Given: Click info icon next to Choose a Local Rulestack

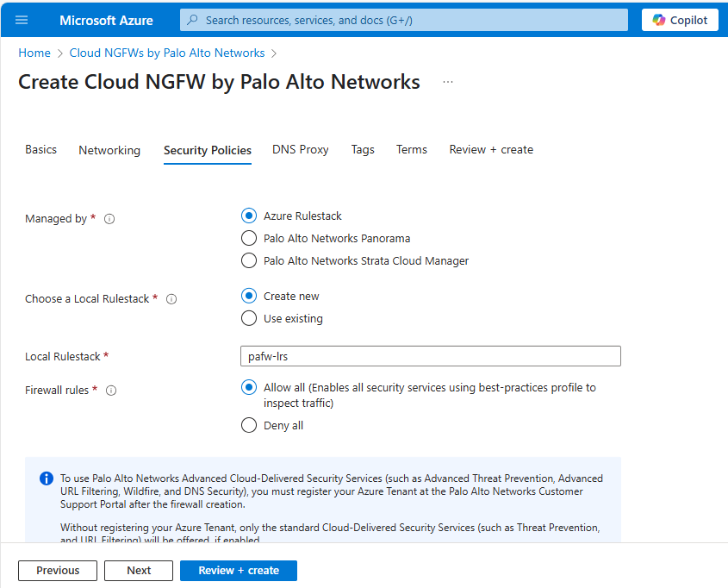Looking at the screenshot, I should pos(171,299).
